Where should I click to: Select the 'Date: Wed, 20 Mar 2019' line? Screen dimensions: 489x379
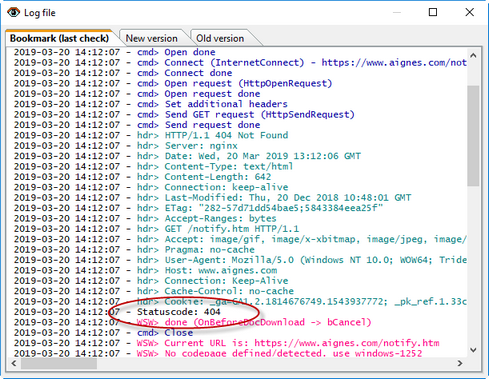pos(187,156)
